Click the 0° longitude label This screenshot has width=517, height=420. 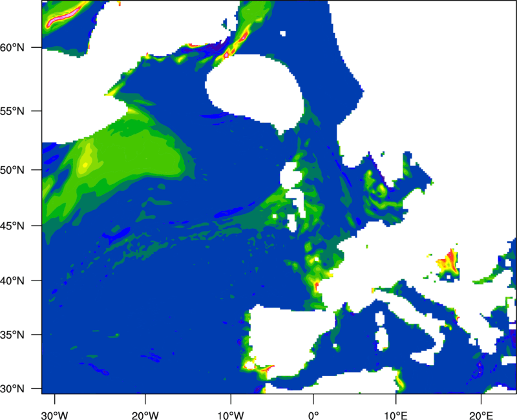[x=313, y=415]
